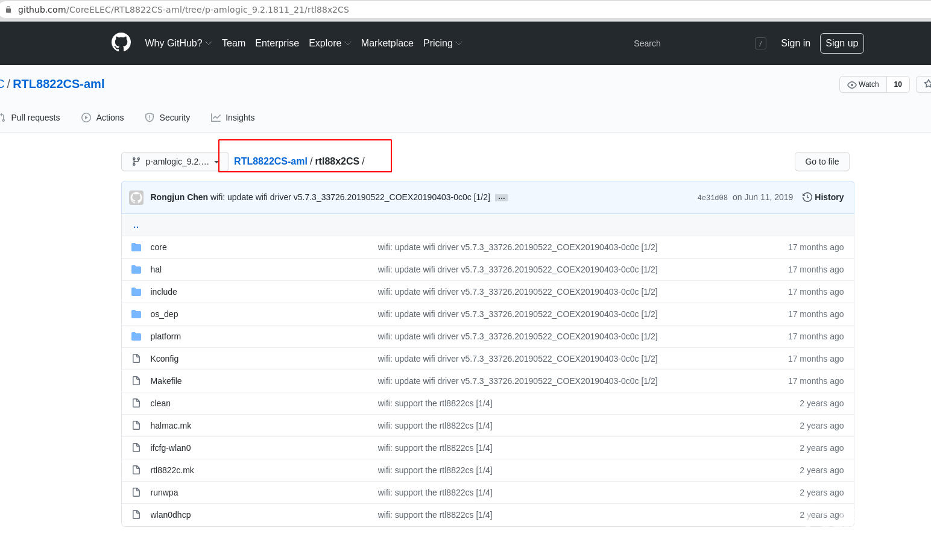Switch to the Security tab
Image resolution: width=931 pixels, height=560 pixels.
point(168,118)
